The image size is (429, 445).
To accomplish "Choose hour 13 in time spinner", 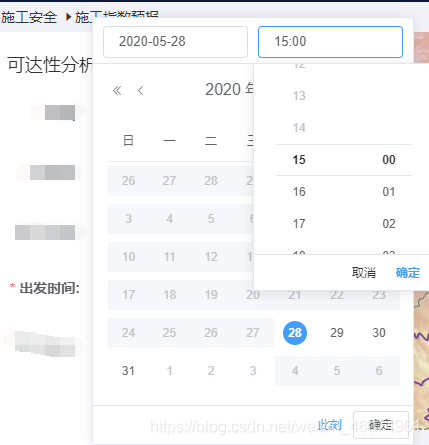I will (299, 96).
